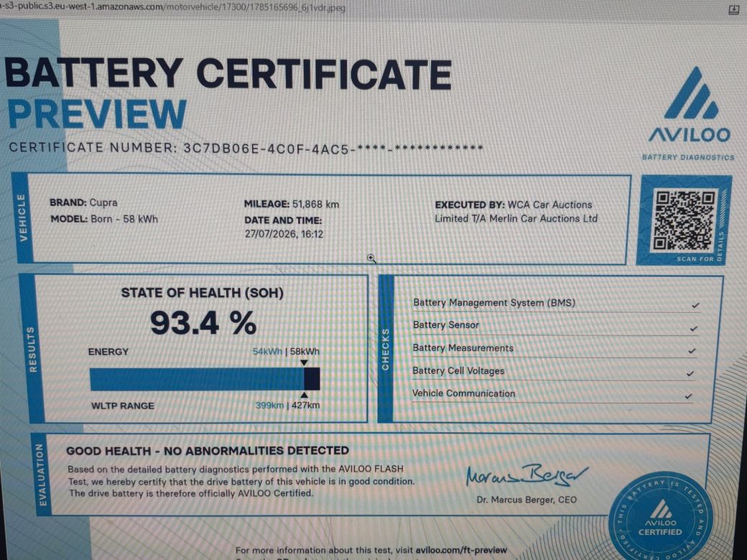
Task: Click the 'Battery Measurements' row label
Action: coord(463,347)
